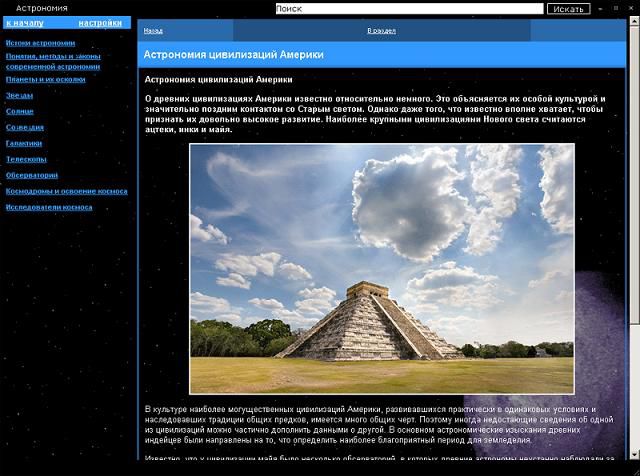The width and height of the screenshot is (640, 476).
Task: Open 'Планеты и их осколки' section
Action: pyautogui.click(x=45, y=79)
